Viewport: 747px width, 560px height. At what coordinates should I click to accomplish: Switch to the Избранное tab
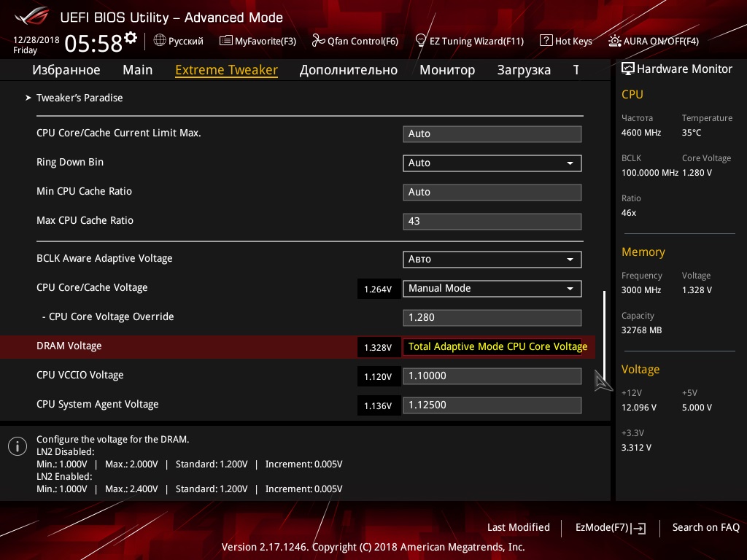pos(66,70)
